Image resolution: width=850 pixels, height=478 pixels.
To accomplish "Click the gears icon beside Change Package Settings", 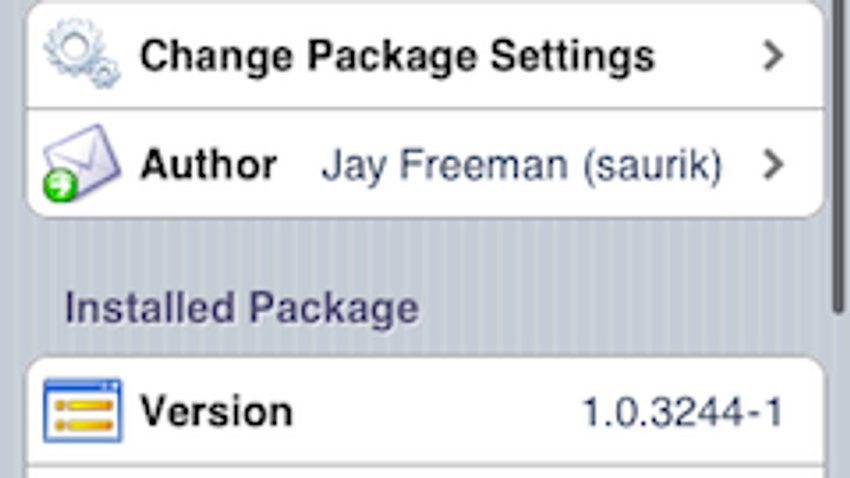I will tap(82, 53).
